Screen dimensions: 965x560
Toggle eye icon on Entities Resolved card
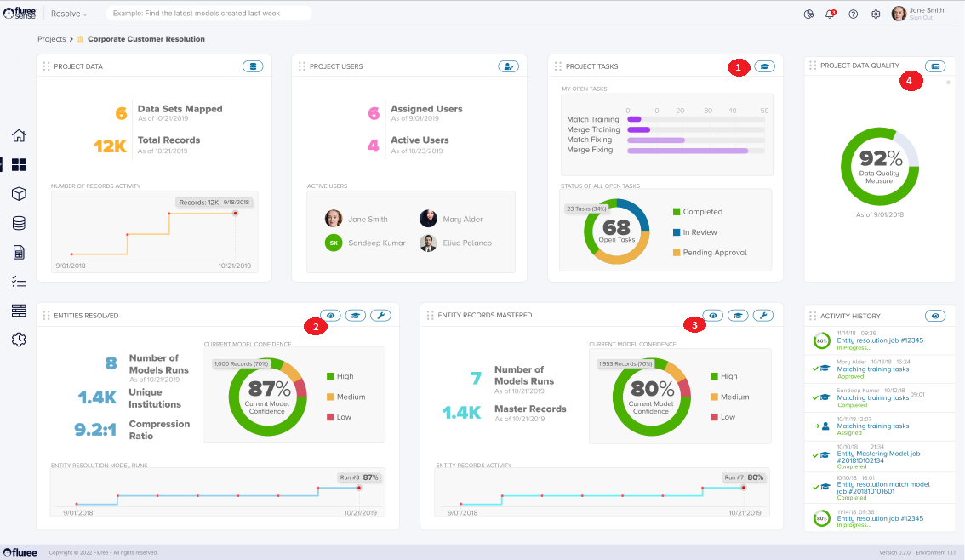tap(330, 316)
